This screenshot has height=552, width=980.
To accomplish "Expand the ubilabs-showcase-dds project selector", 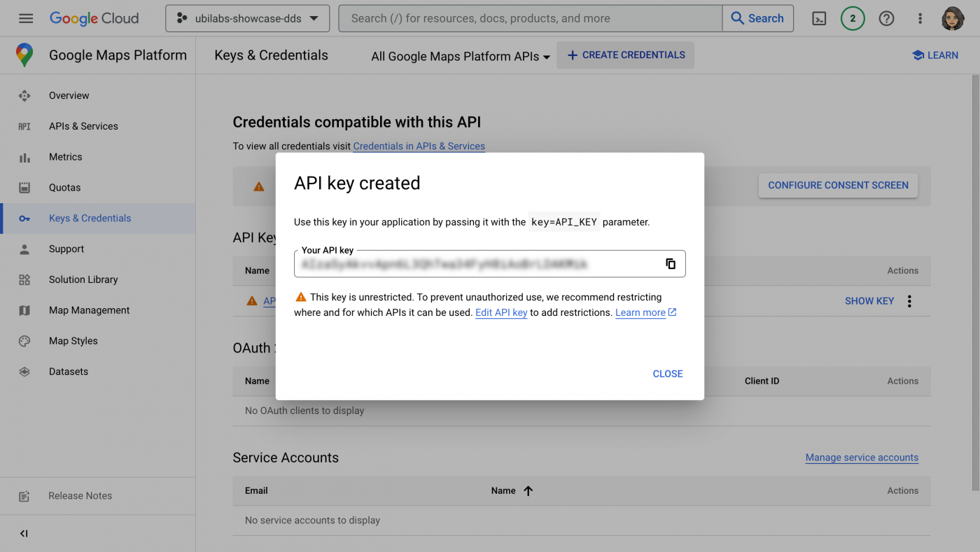I will tap(247, 19).
